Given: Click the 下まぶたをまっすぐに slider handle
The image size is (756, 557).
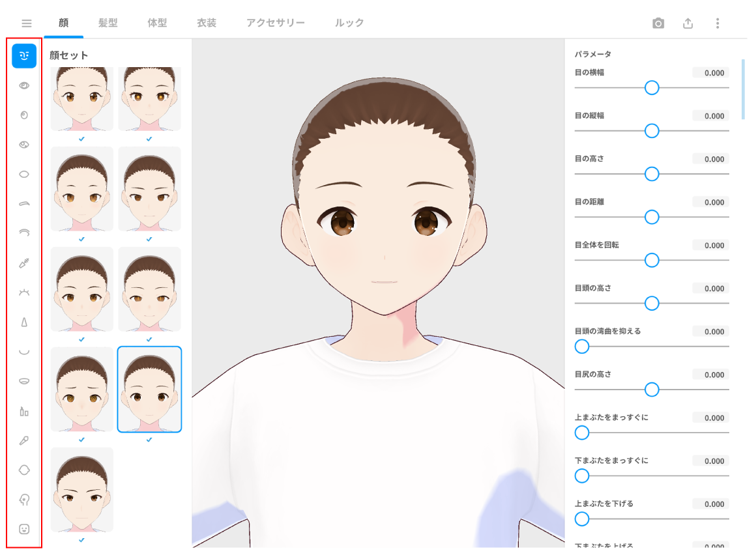Looking at the screenshot, I should [x=582, y=476].
